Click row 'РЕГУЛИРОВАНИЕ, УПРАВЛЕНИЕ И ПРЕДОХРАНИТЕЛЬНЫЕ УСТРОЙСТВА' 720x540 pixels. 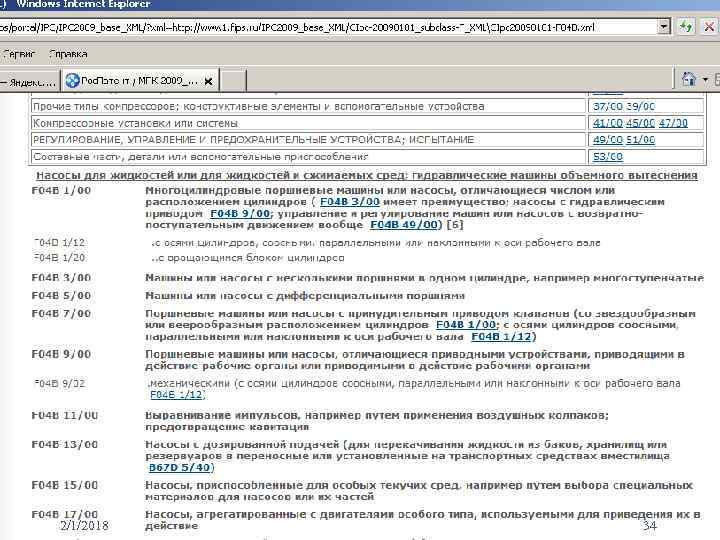[x=308, y=140]
